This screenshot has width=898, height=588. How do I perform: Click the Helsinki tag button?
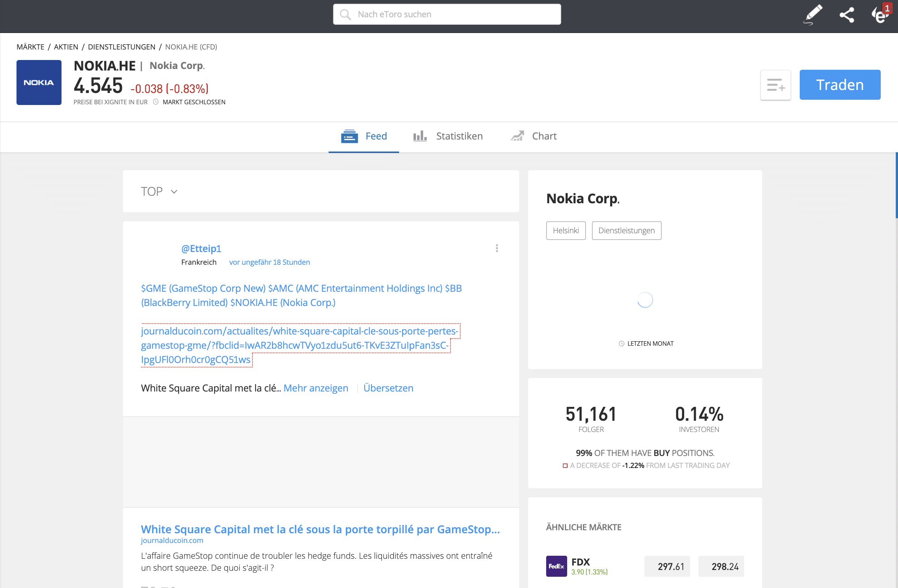pos(566,231)
